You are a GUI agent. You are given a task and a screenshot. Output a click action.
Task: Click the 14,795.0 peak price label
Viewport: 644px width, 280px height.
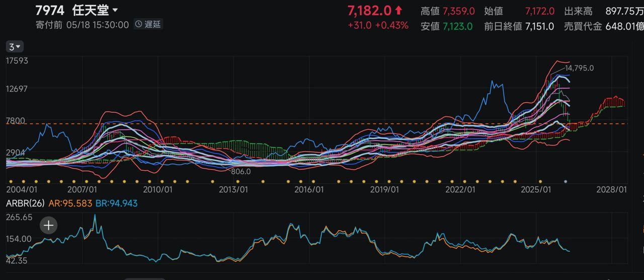(x=580, y=68)
